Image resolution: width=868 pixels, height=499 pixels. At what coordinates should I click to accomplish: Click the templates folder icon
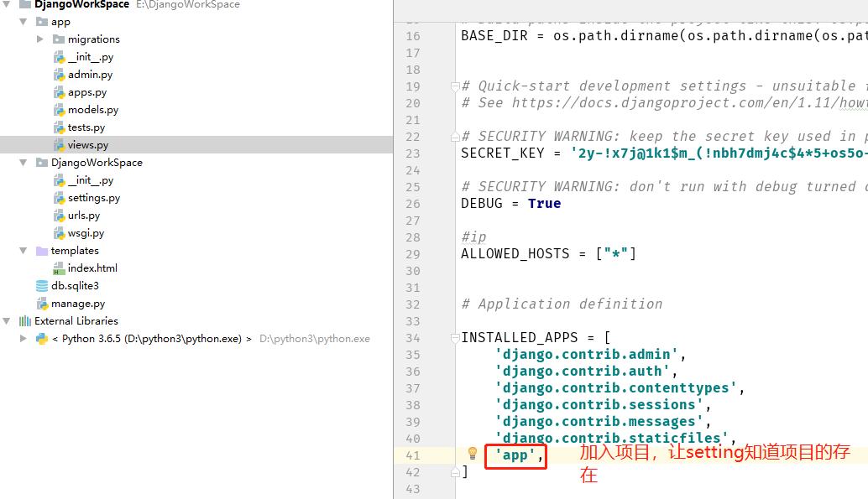41,251
